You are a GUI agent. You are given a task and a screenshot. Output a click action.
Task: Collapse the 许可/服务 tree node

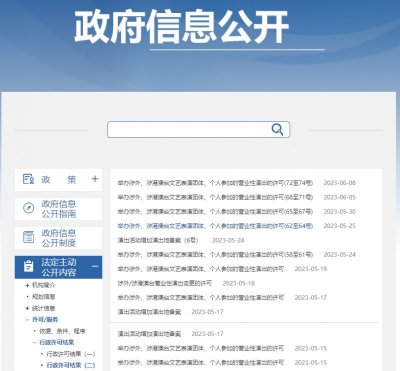[27, 320]
